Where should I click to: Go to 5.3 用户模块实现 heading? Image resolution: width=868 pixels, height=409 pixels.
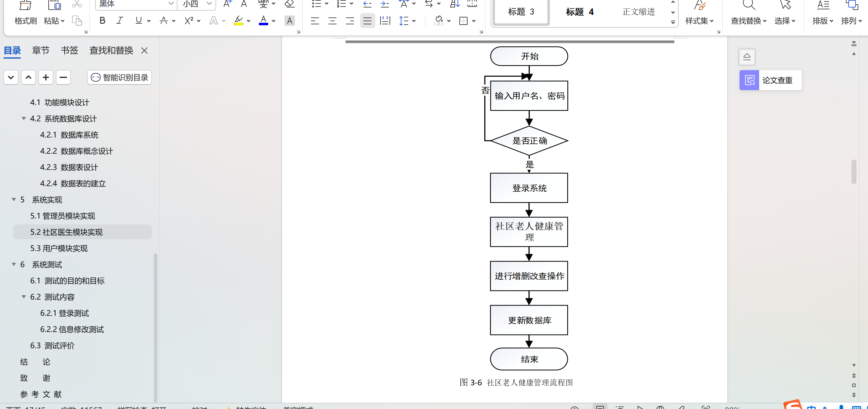tap(59, 248)
